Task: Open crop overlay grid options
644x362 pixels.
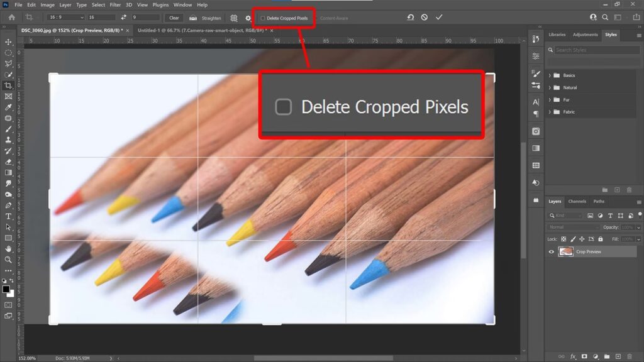Action: pos(234,18)
